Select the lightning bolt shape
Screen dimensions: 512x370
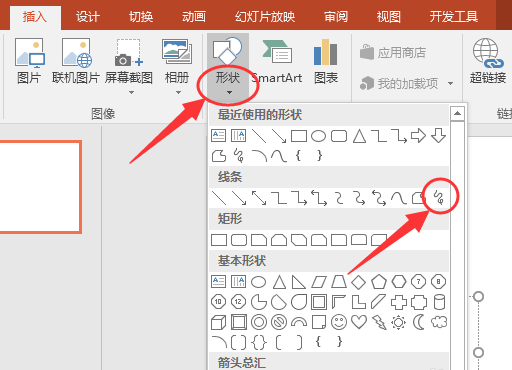click(379, 322)
